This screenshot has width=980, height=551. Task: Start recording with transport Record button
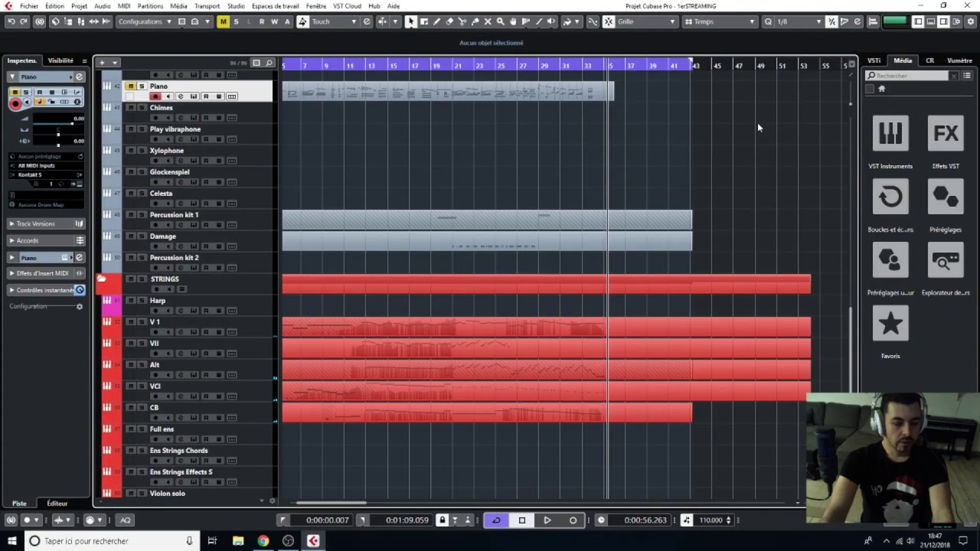point(573,520)
